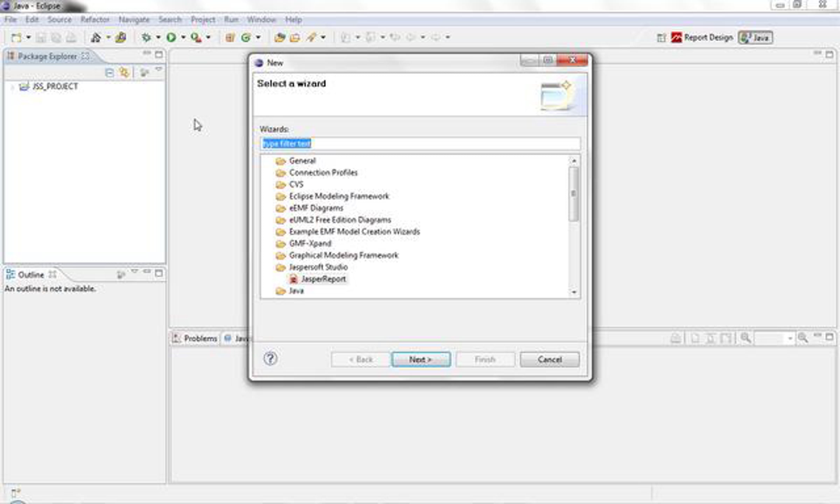Click the JasperReport wizard icon entry
Viewport: 840px width, 504px height.
point(293,279)
